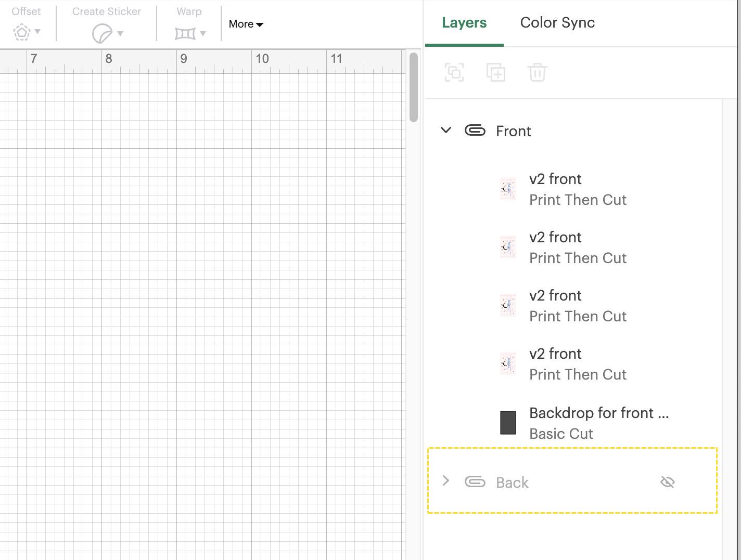Expand the Back attached group
Screen dimensions: 741x560
pos(445,481)
